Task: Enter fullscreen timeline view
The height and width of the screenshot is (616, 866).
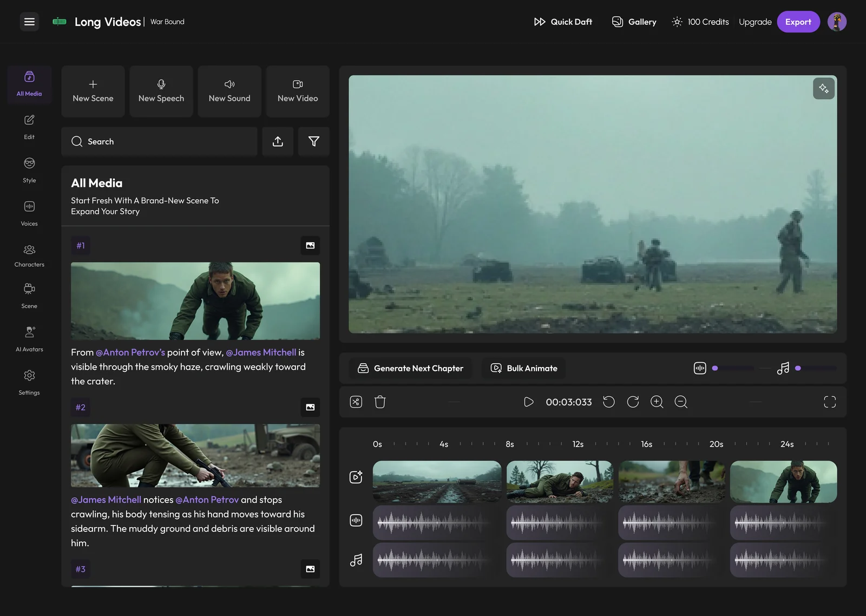Action: [x=830, y=402]
